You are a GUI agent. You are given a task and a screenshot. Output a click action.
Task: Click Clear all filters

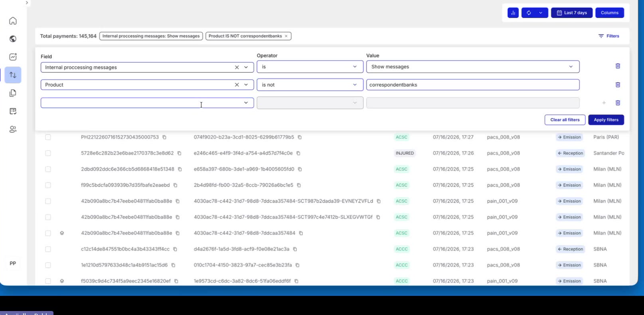click(565, 120)
